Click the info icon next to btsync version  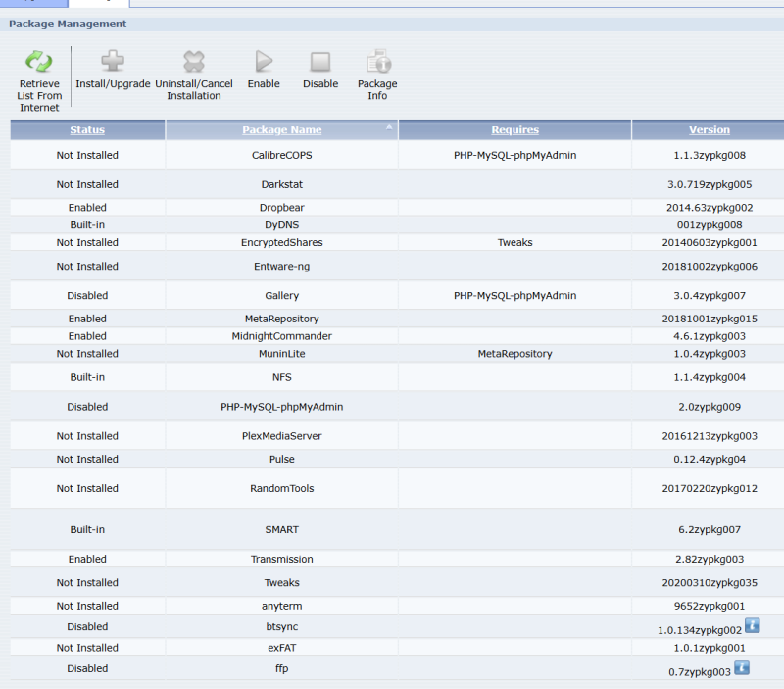click(752, 625)
